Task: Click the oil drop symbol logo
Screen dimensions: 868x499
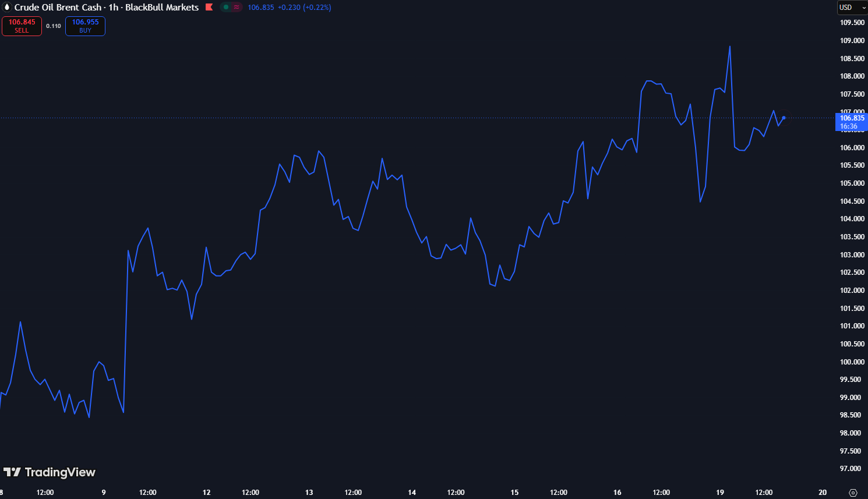Action: pos(7,8)
